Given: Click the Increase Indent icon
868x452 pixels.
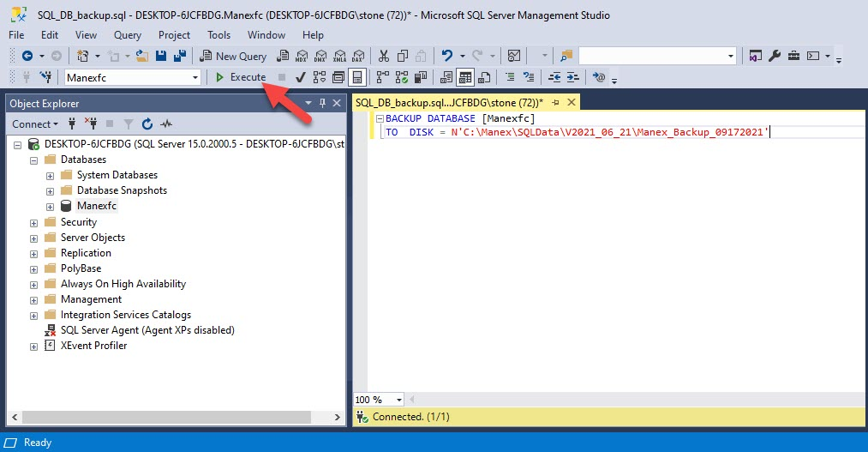Looking at the screenshot, I should [x=573, y=77].
